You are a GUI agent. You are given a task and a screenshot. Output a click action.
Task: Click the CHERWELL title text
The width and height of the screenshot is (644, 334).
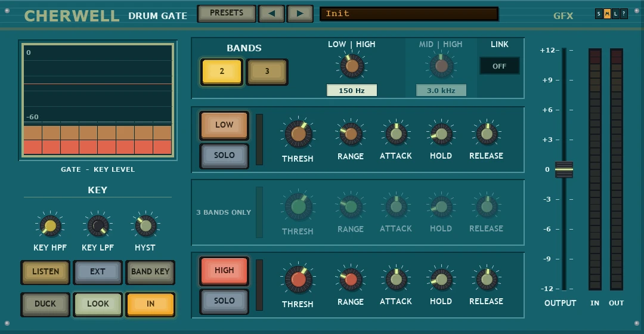[72, 16]
